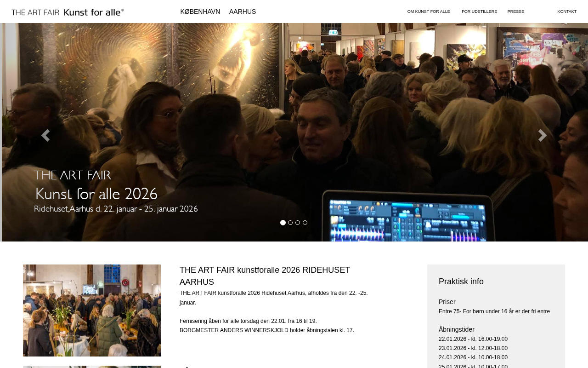Viewport: 588px width, 368px height.
Task: Click the Entre 75 price text
Action: 494,311
